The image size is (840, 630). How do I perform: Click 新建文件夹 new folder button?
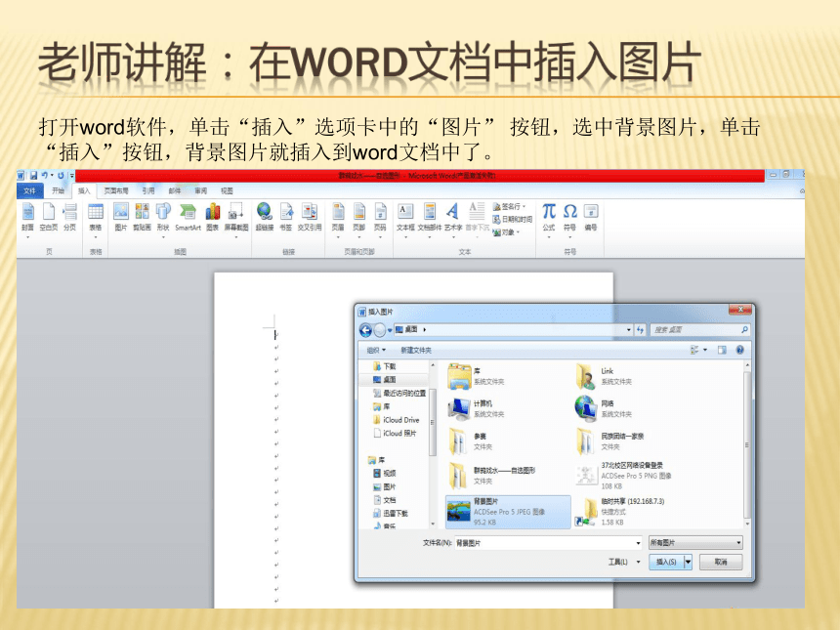point(416,351)
